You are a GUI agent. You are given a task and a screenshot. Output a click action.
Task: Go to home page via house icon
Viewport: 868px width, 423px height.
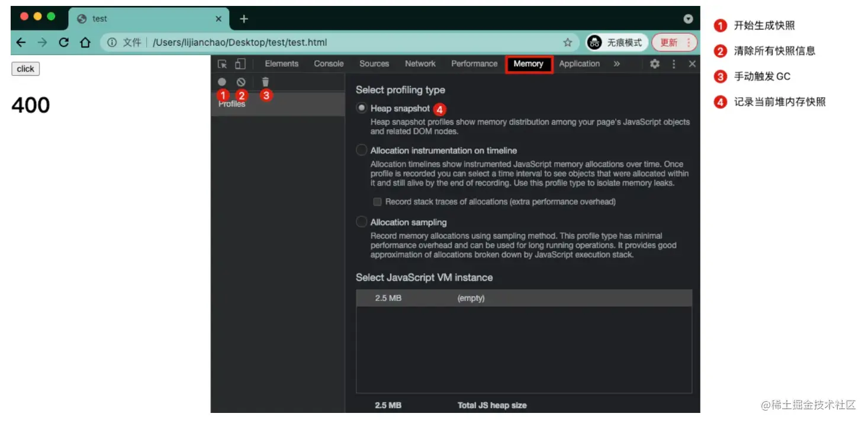85,43
